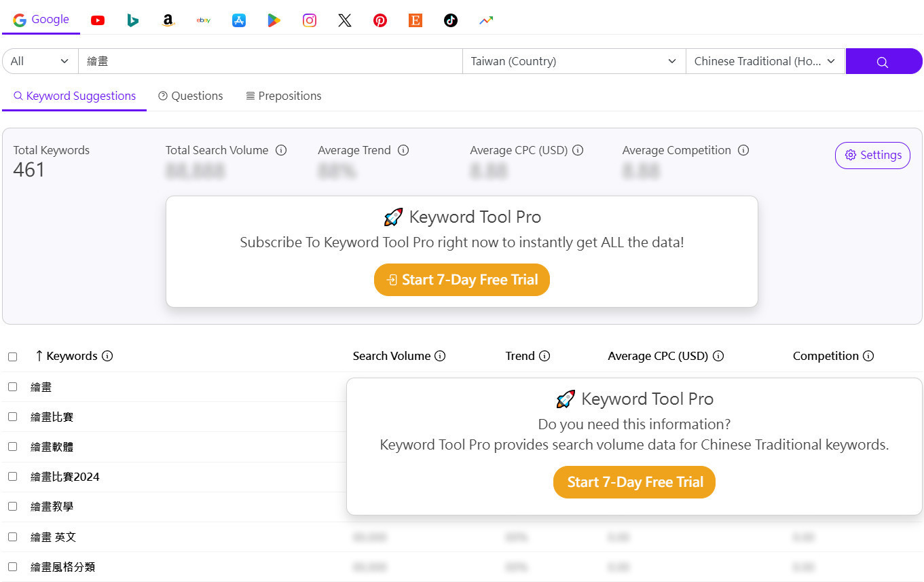Switch to Instagram keyword source
Image resolution: width=924 pixels, height=582 pixels.
click(x=310, y=20)
